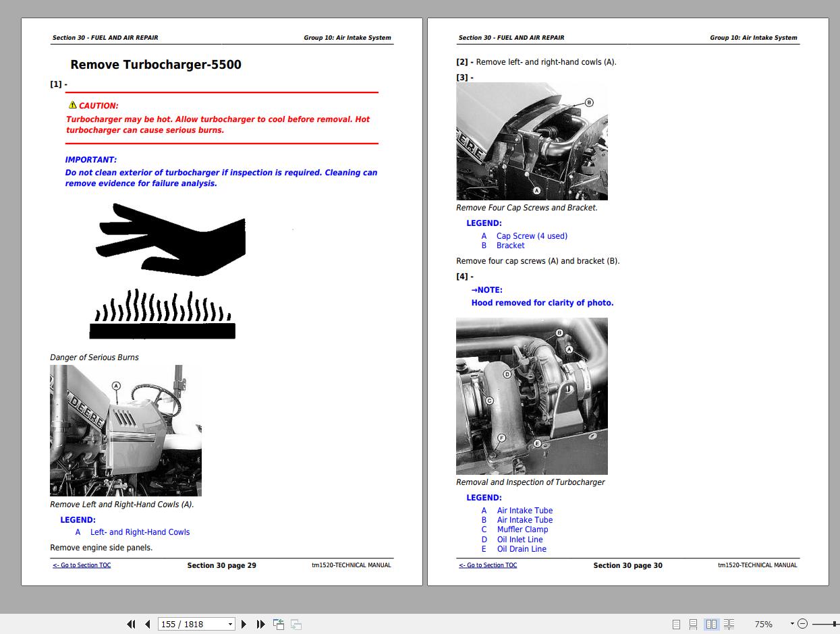The image size is (840, 634).
Task: Select the two-page facing layout
Action: coord(711,625)
